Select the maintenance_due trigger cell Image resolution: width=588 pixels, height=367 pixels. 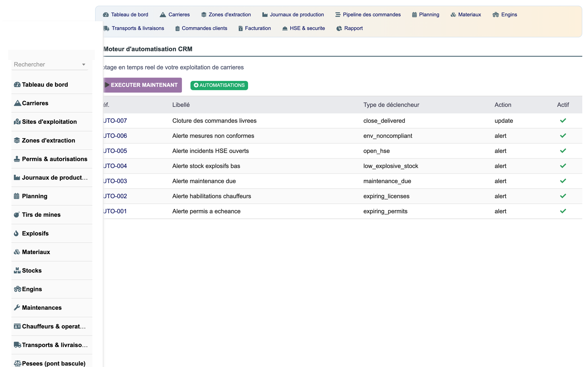click(x=387, y=181)
